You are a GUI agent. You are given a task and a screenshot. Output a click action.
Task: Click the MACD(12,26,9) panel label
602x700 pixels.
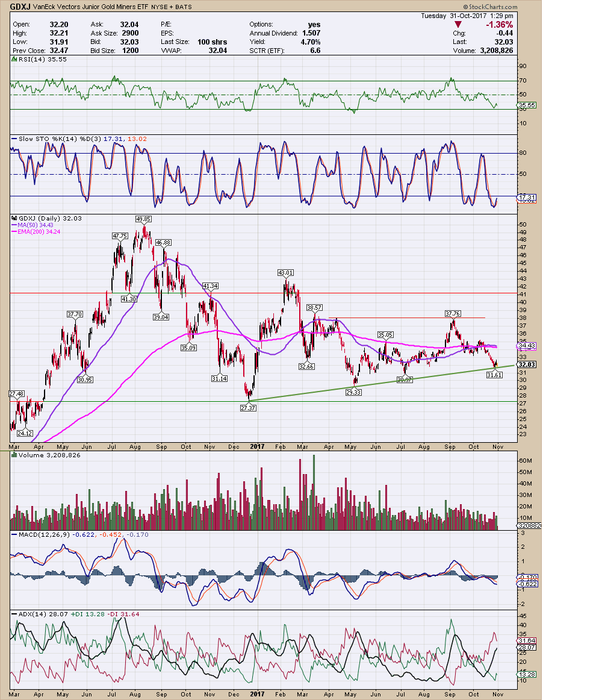[41, 534]
